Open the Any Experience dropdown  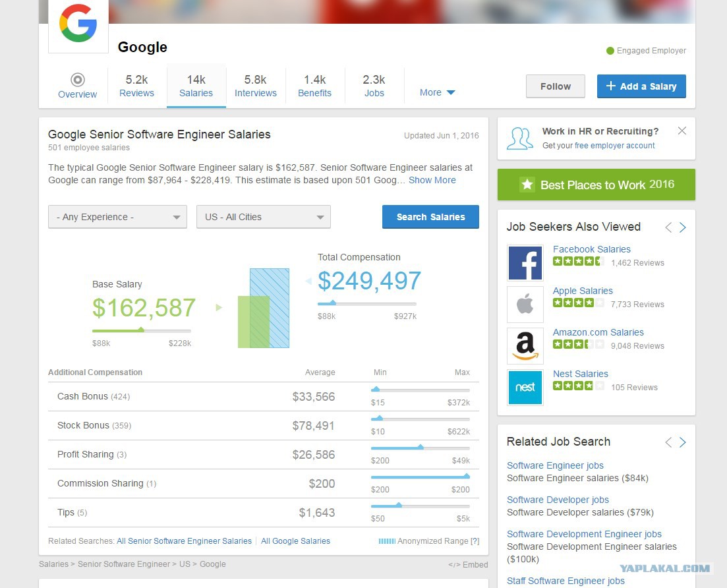click(117, 217)
